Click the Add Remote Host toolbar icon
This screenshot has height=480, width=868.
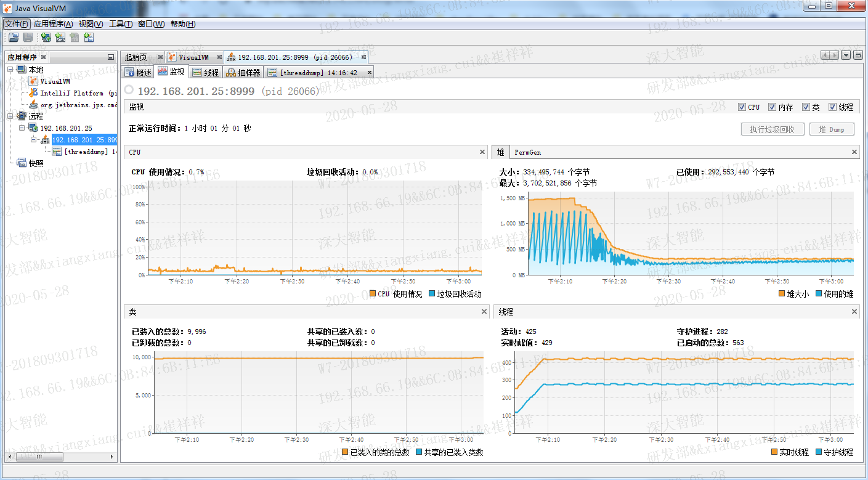pyautogui.click(x=46, y=38)
